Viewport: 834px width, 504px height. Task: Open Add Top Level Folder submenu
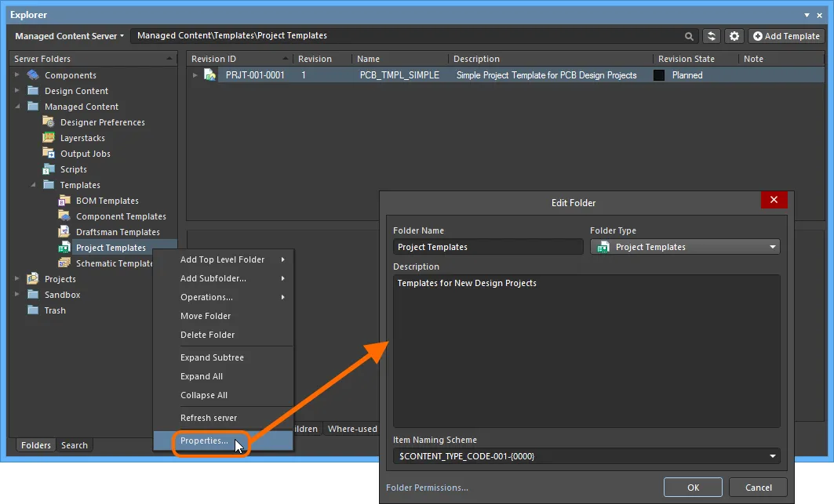coord(224,259)
